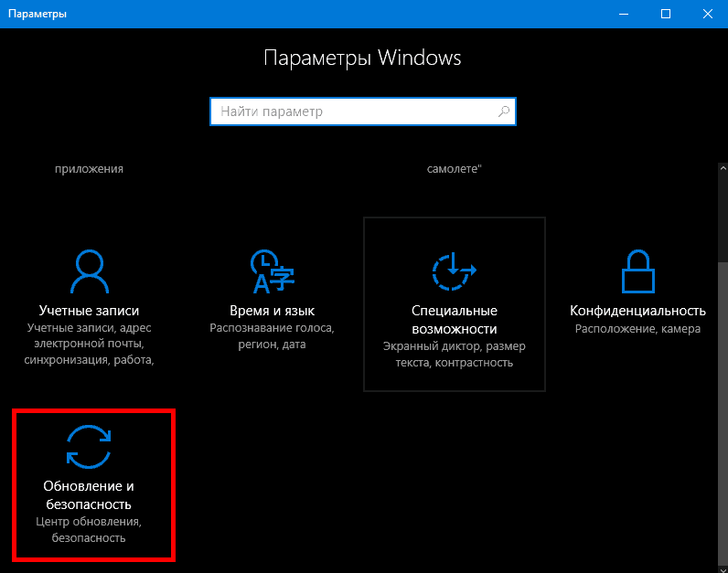Open the Accounts person icon (Учетные записи)
The height and width of the screenshot is (573, 728).
89,271
